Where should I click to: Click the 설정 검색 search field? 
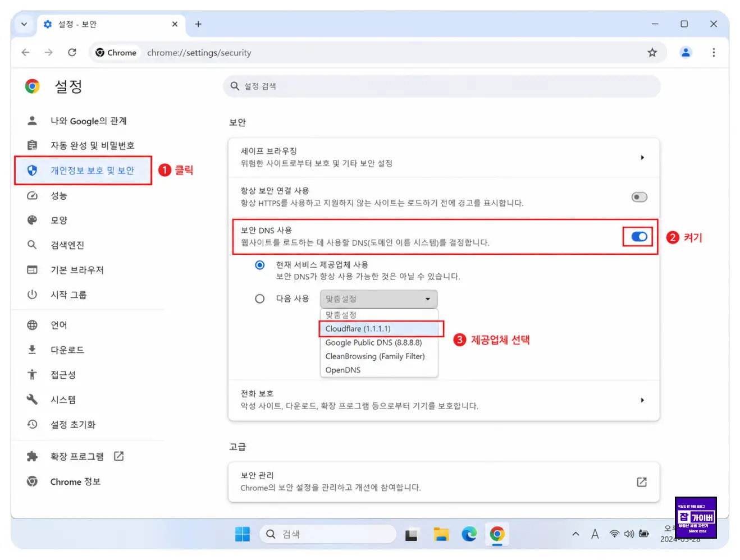442,86
